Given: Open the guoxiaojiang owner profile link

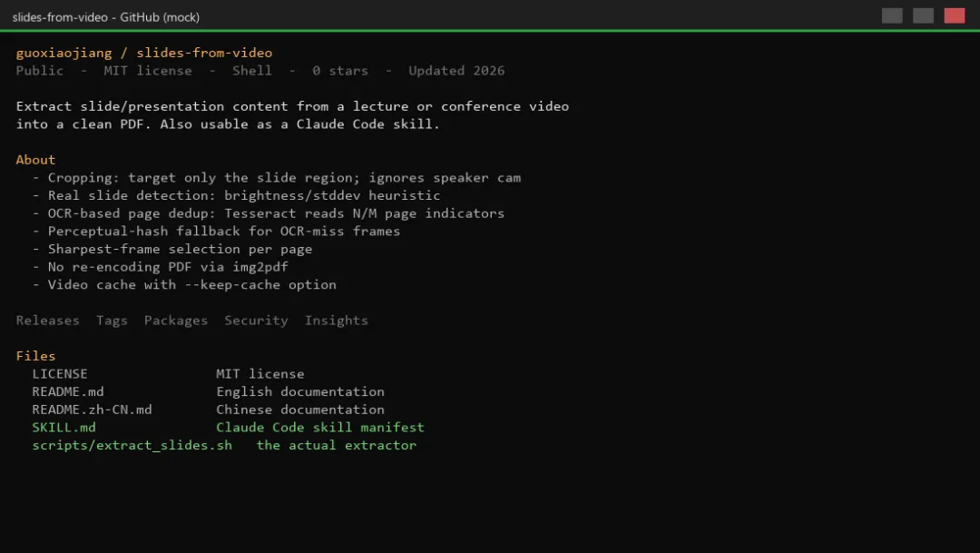Looking at the screenshot, I should click(x=64, y=53).
